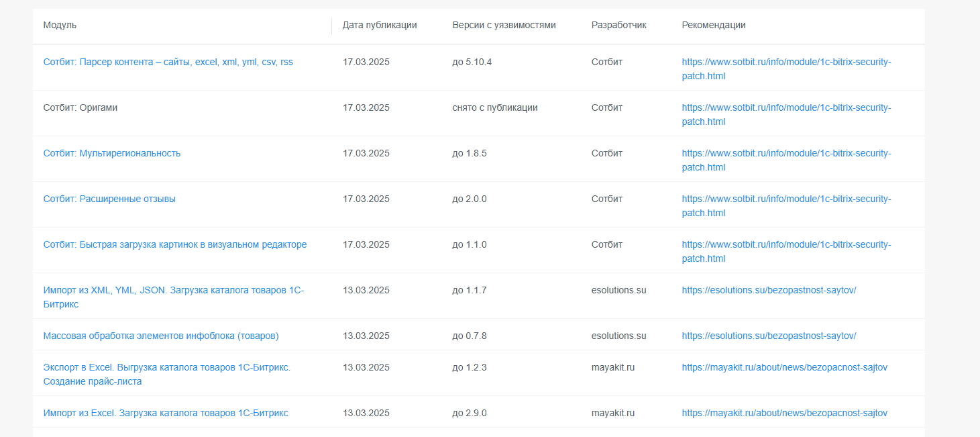The image size is (980, 437).
Task: Click the Рекомендации column header
Action: 714,25
